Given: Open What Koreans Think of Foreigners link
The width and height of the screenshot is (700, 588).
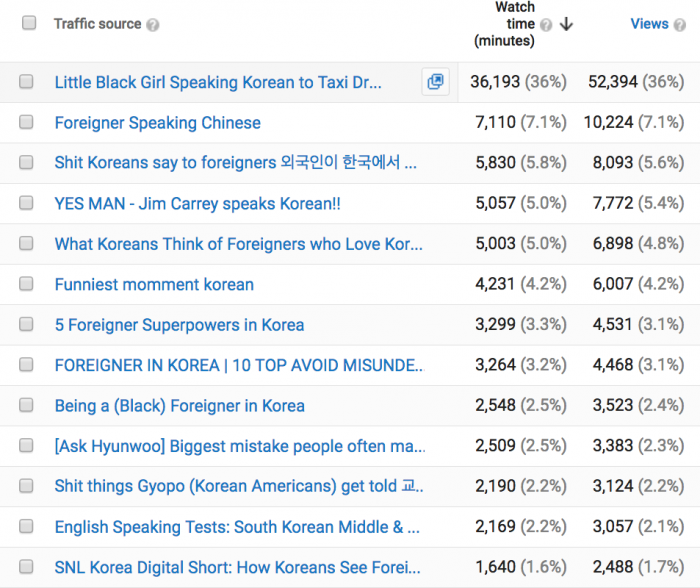Looking at the screenshot, I should click(x=238, y=244).
